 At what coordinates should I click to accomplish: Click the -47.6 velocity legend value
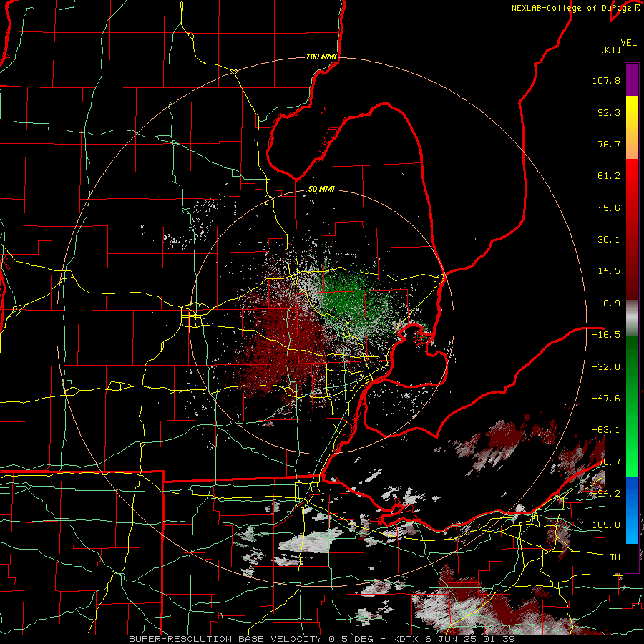tap(606, 399)
